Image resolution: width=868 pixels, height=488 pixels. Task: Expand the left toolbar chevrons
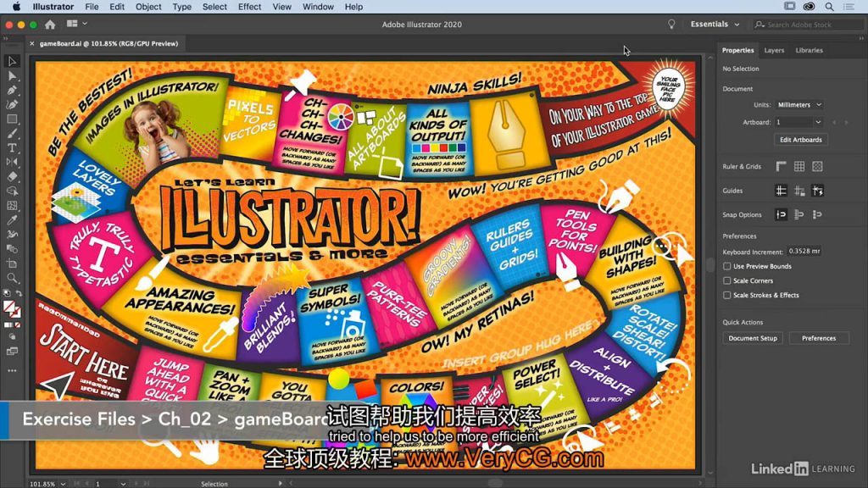[6, 38]
